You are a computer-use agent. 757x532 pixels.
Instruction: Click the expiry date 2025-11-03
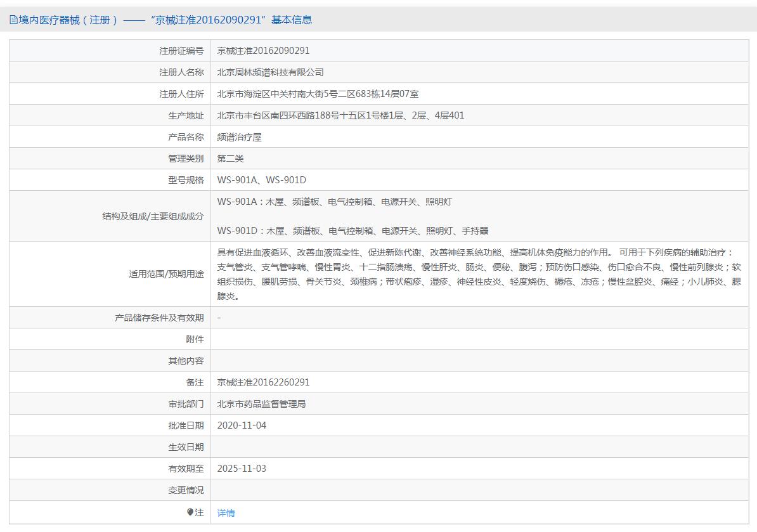tap(242, 469)
